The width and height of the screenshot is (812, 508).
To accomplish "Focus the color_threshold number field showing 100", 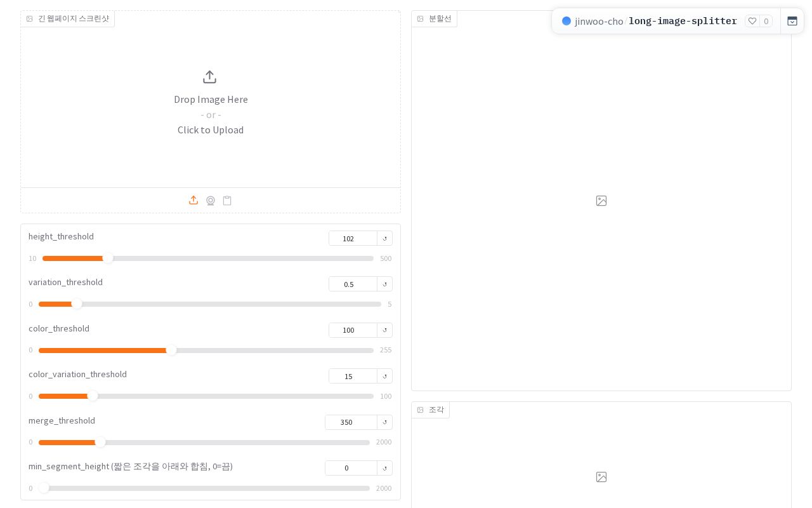I will pyautogui.click(x=353, y=330).
